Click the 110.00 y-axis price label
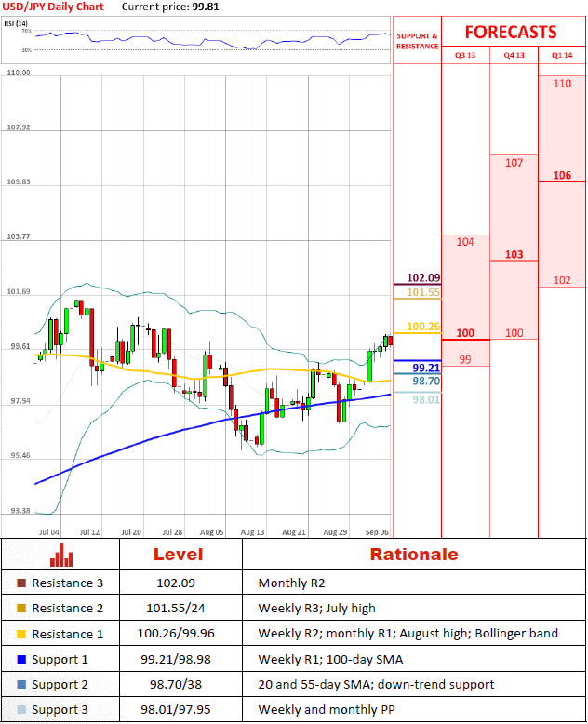Image resolution: width=588 pixels, height=724 pixels. click(x=19, y=73)
